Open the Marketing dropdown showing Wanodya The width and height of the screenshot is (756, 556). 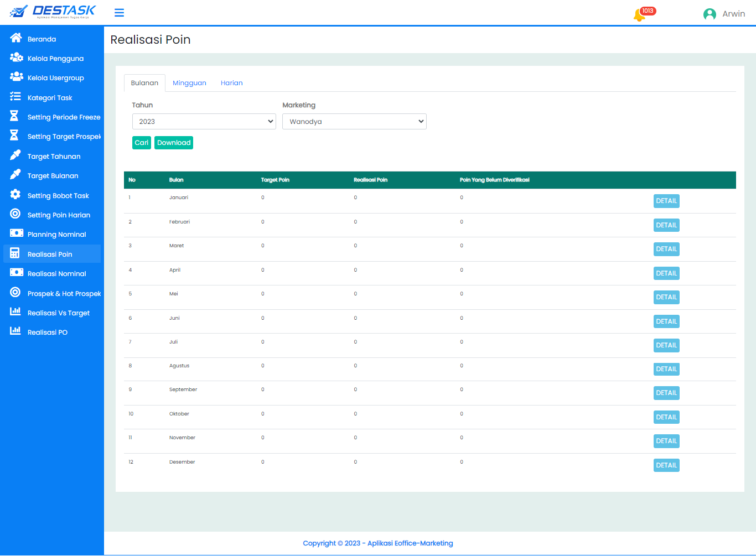354,122
